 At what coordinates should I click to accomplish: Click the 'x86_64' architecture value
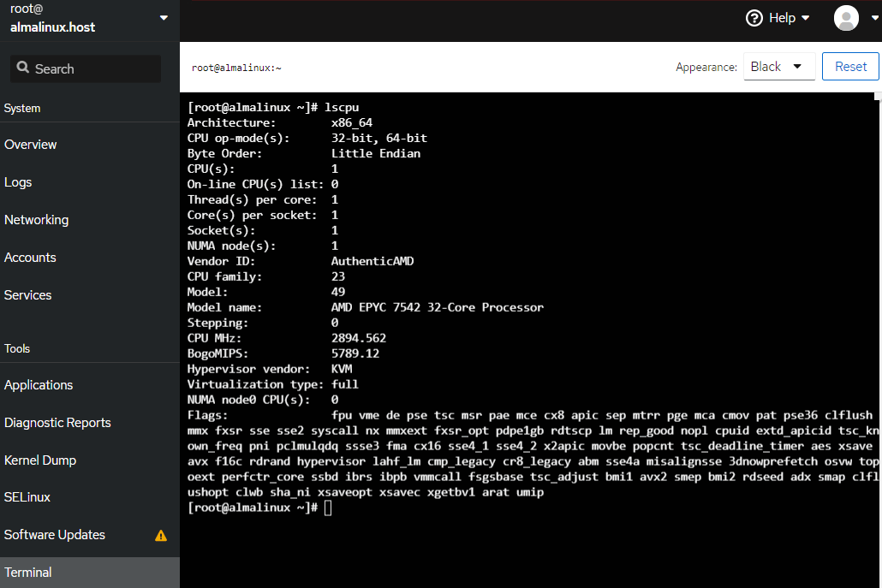point(352,123)
